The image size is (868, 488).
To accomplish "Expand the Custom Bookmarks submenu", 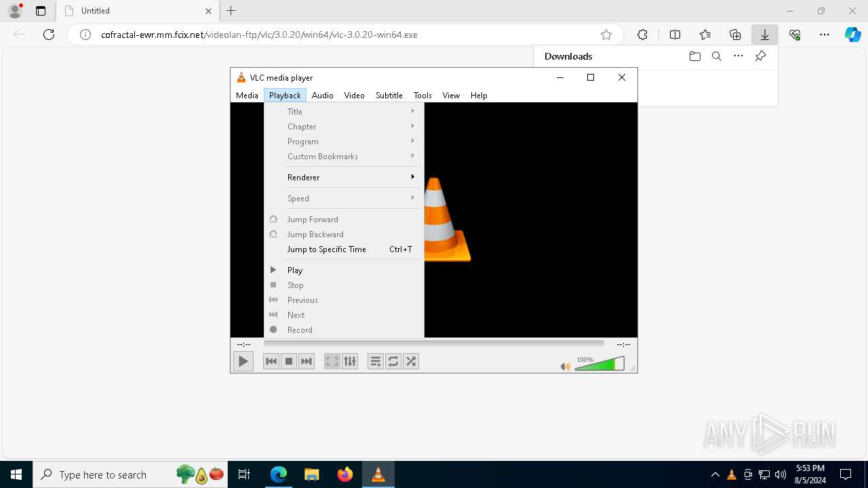I will pos(344,157).
